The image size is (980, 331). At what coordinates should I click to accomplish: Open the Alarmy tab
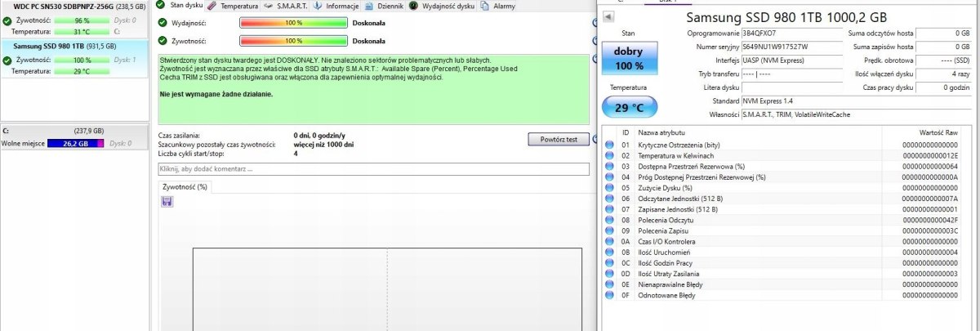[x=497, y=5]
